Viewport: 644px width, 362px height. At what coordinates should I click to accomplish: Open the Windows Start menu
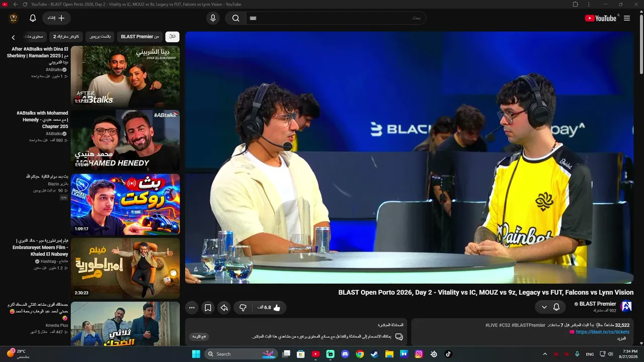pos(196,354)
